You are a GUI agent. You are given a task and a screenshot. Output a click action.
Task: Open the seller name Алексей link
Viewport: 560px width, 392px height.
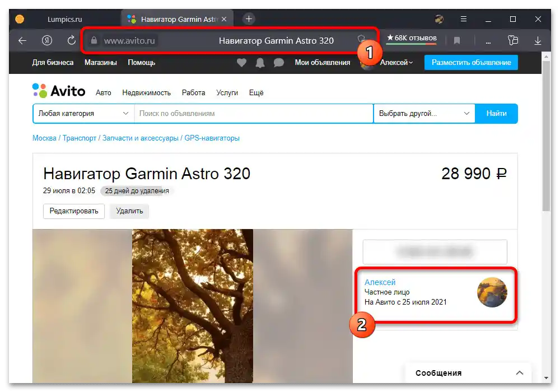(x=380, y=282)
